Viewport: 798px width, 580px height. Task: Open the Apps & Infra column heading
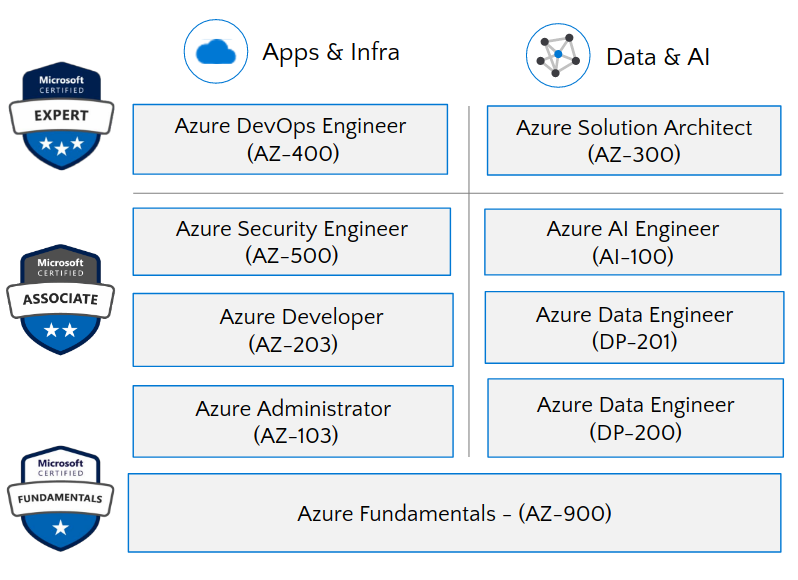(x=331, y=52)
